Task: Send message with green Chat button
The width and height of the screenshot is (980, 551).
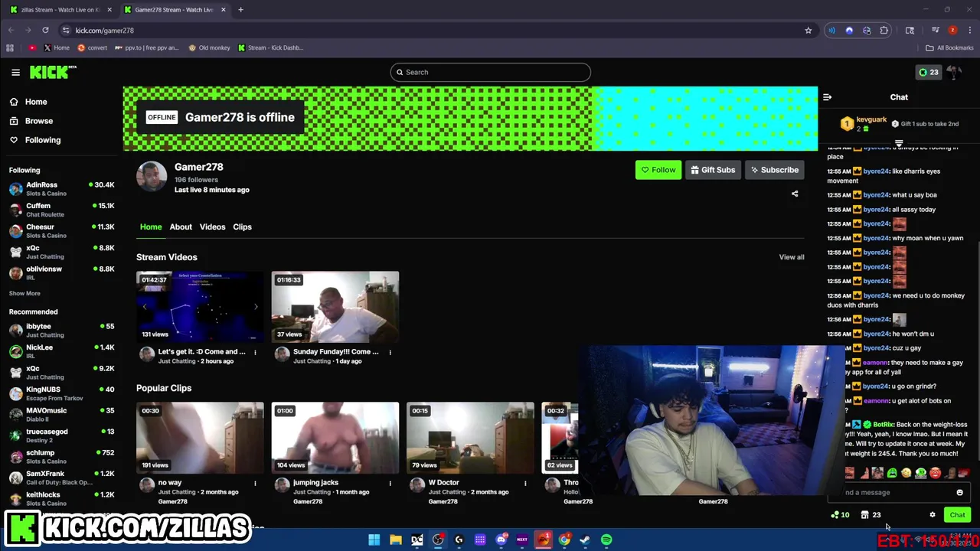Action: 957,515
